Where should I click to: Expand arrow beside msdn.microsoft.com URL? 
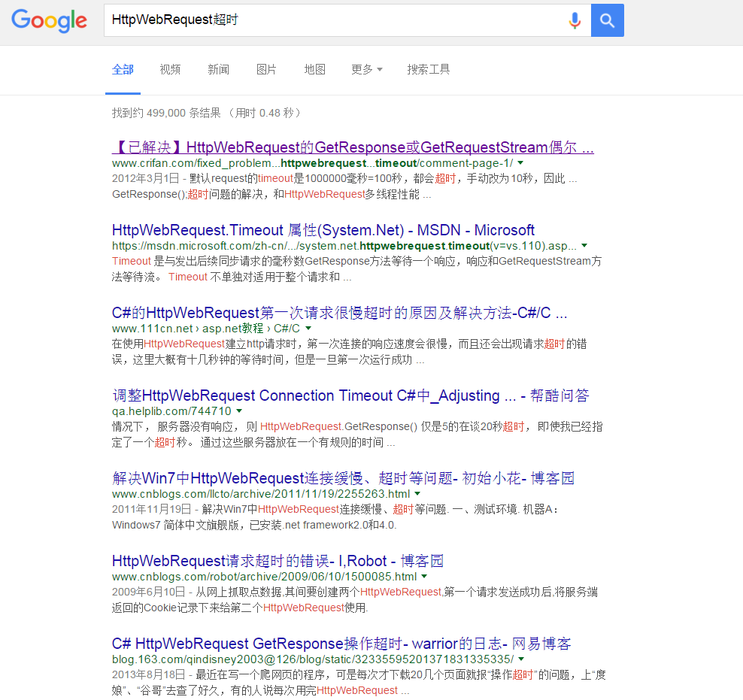point(584,245)
